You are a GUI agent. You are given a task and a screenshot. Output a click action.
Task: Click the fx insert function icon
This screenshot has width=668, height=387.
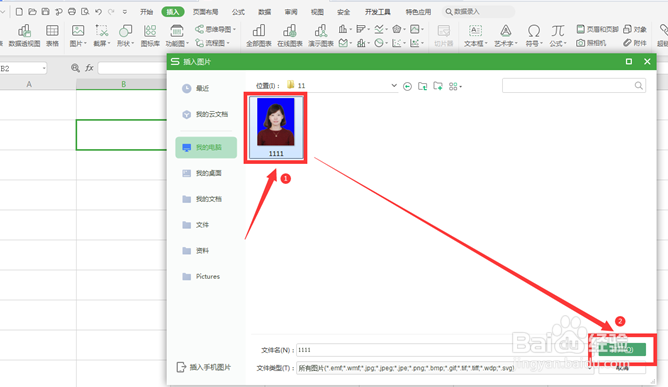pos(89,68)
